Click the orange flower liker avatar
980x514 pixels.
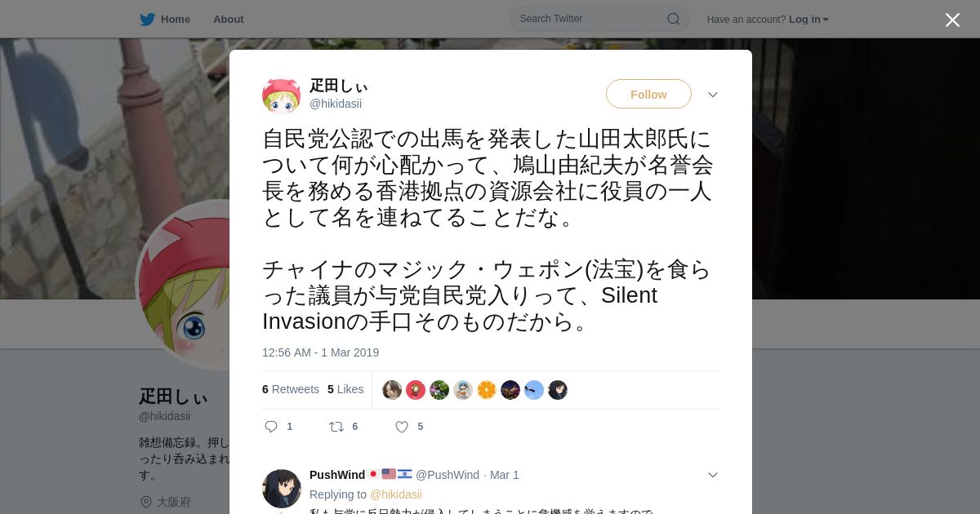click(487, 390)
